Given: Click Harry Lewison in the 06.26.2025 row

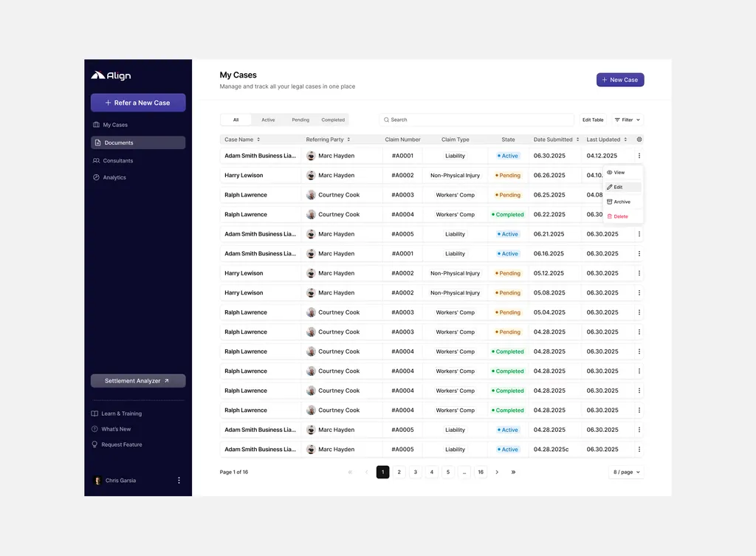Looking at the screenshot, I should [244, 176].
